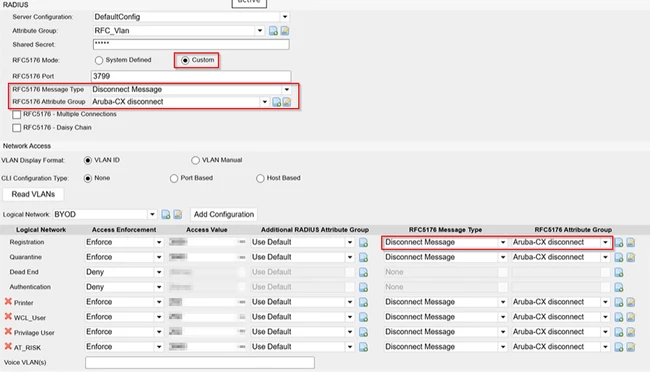Choose VLAN ID display format

point(88,160)
